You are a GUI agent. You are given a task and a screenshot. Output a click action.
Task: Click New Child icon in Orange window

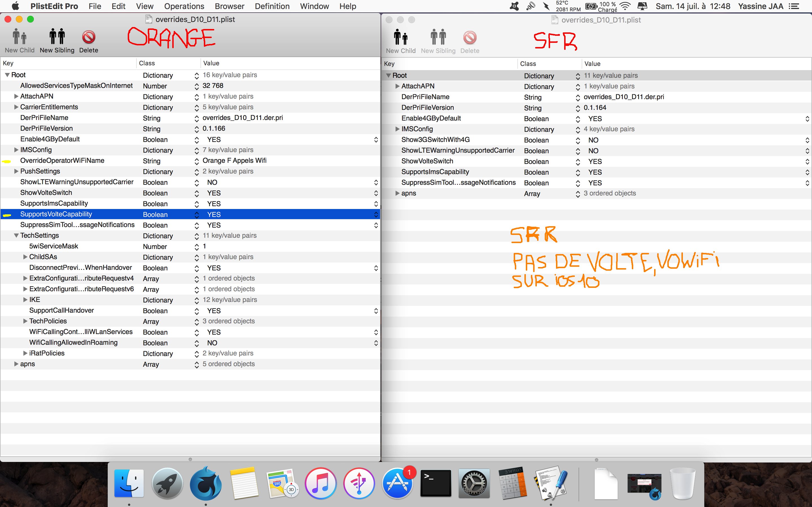click(19, 37)
